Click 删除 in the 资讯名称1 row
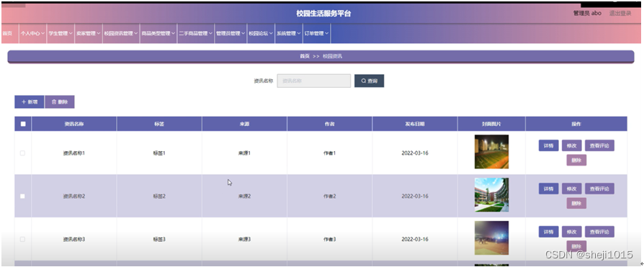This screenshot has height=267, width=644. coord(576,160)
